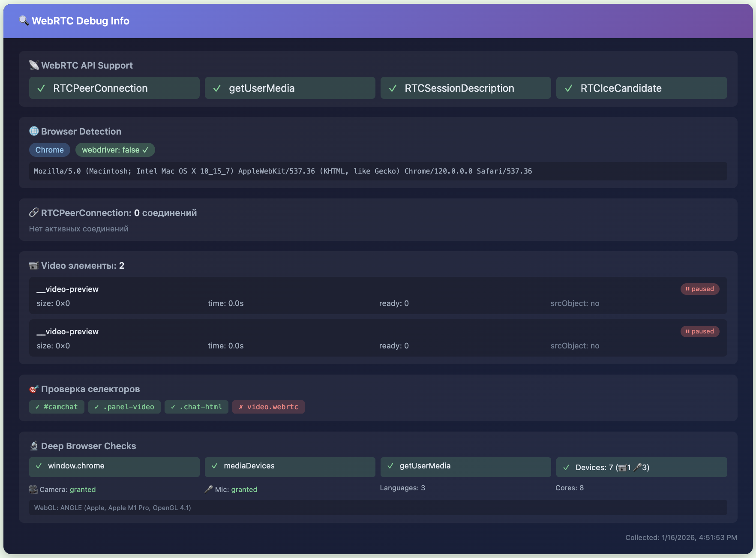Click the RTCIceCandidate support checkmark tile

[x=641, y=88]
